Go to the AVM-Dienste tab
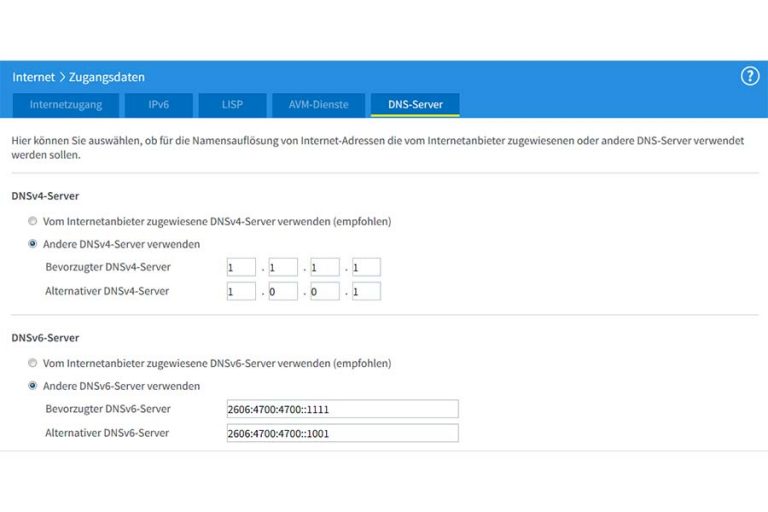 (x=317, y=104)
